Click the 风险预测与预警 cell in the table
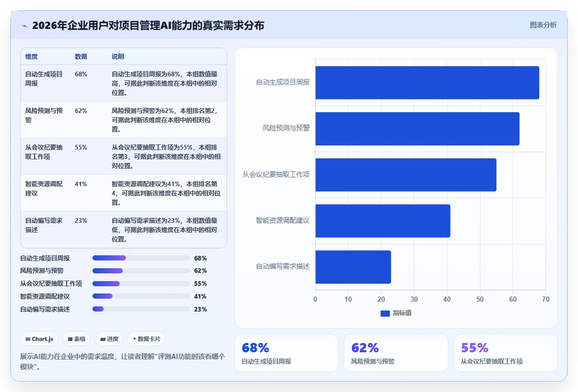The height and width of the screenshot is (392, 578). [44, 116]
